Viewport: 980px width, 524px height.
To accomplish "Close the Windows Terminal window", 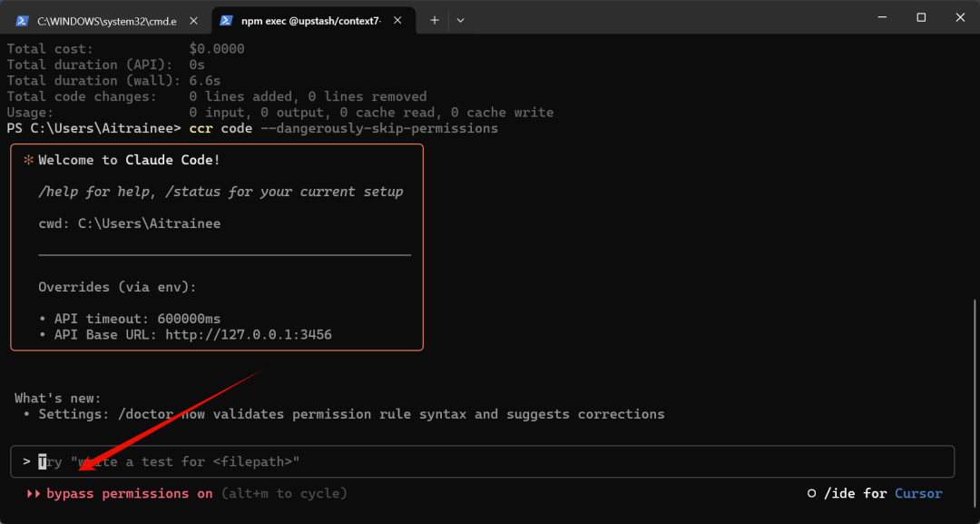I will pyautogui.click(x=961, y=17).
